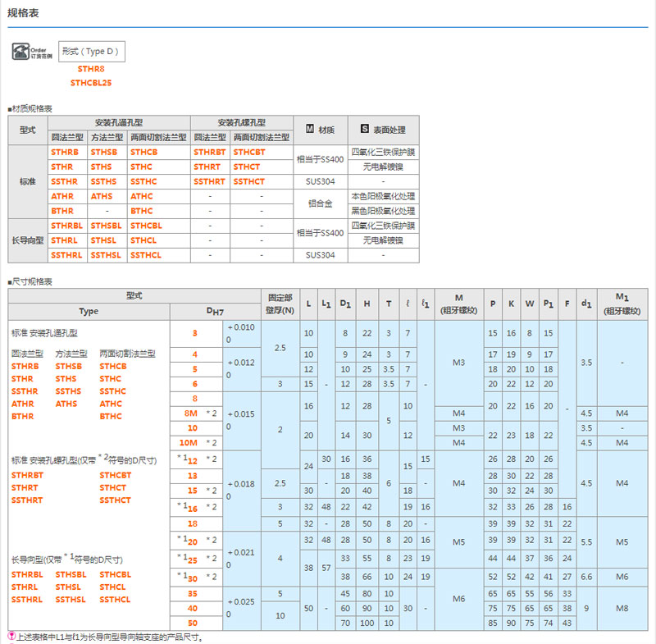The width and height of the screenshot is (656, 644).
Task: Click the 本色阳极氧化处理 cell
Action: pyautogui.click(x=383, y=196)
